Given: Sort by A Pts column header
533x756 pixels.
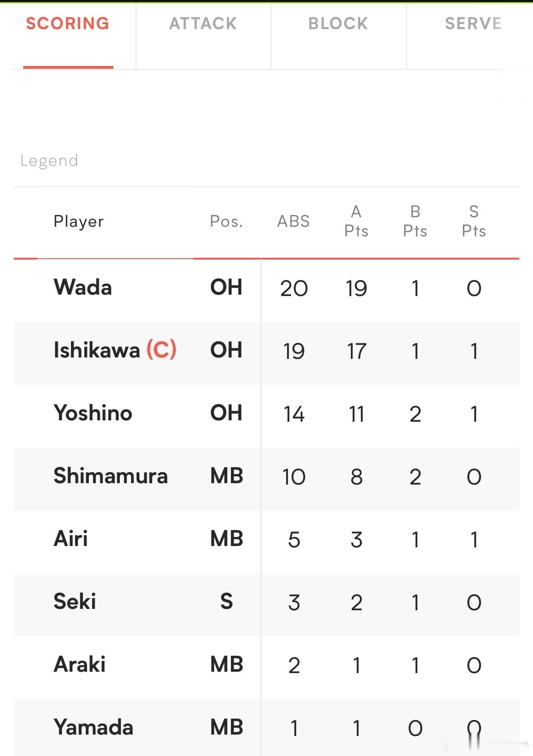Looking at the screenshot, I should click(356, 221).
